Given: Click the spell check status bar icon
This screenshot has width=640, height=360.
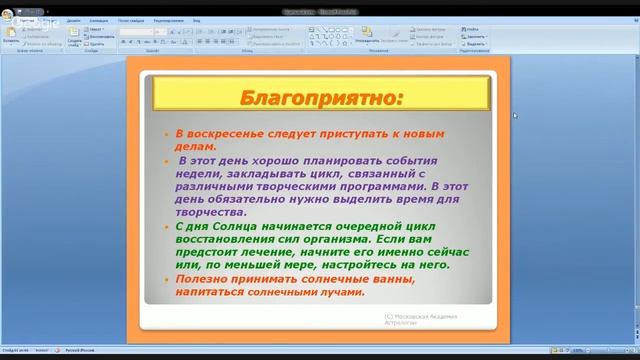Looking at the screenshot, I should 57,350.
